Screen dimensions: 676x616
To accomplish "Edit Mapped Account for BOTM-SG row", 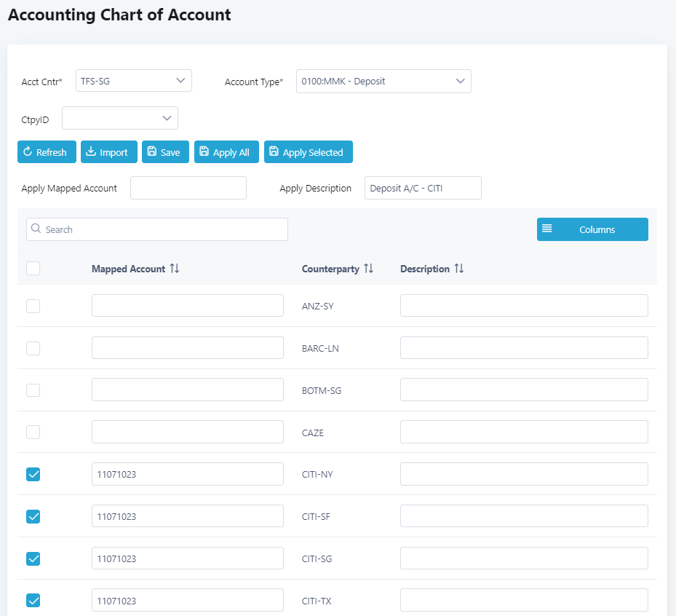I will tap(188, 390).
